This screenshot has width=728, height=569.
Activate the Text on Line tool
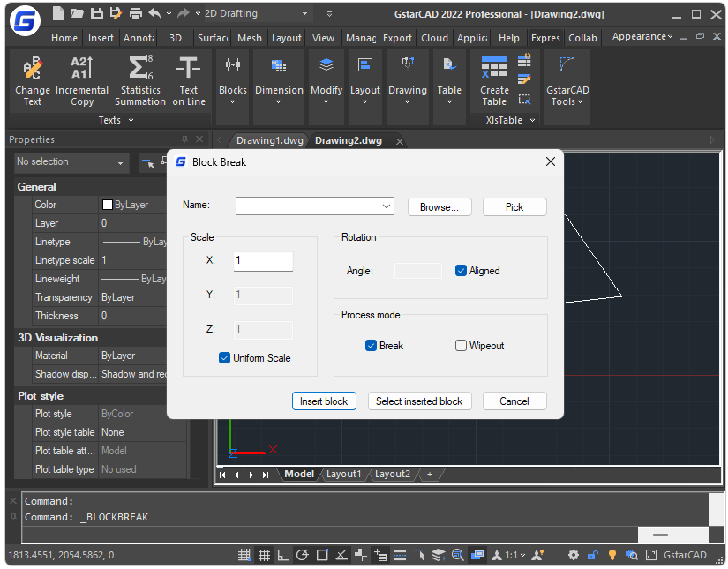[189, 82]
